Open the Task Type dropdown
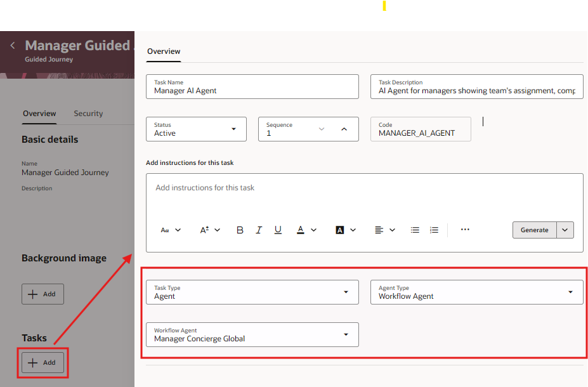Image resolution: width=588 pixels, height=387 pixels. click(252, 292)
